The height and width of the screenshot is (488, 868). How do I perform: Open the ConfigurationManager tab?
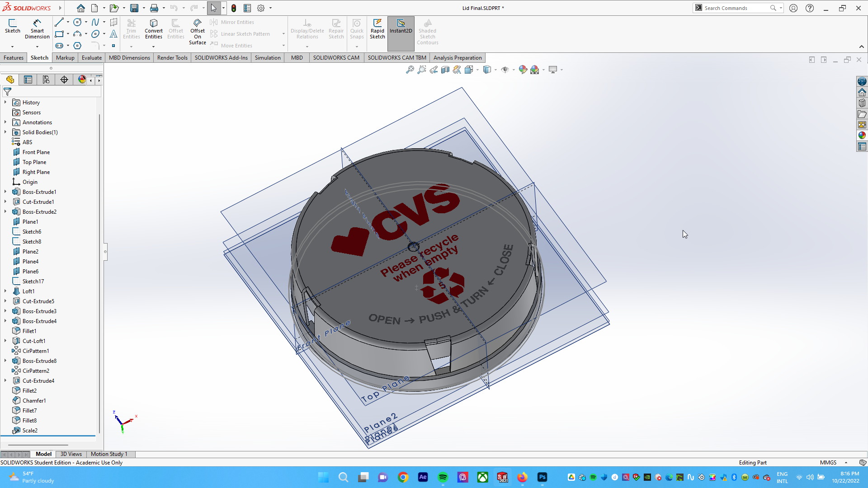click(46, 80)
